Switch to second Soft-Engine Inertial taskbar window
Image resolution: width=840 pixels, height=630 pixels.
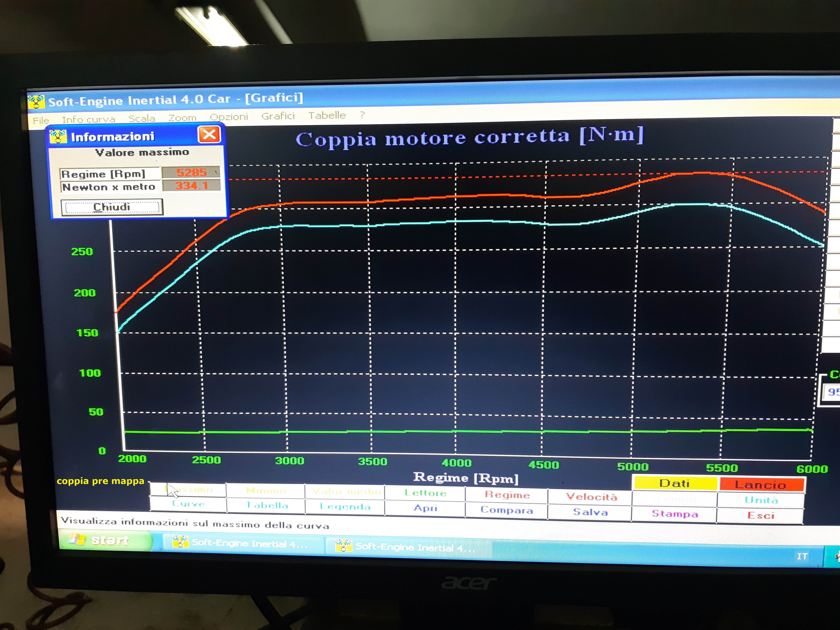pos(408,547)
